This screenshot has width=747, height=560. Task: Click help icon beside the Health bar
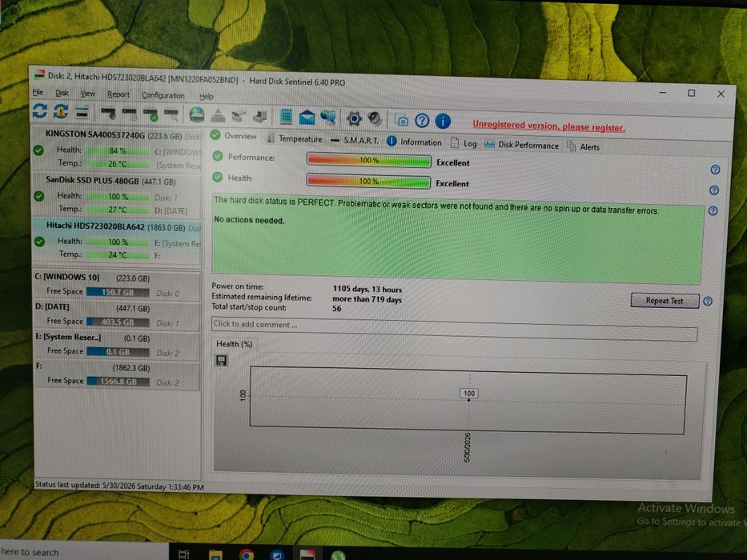coord(714,190)
